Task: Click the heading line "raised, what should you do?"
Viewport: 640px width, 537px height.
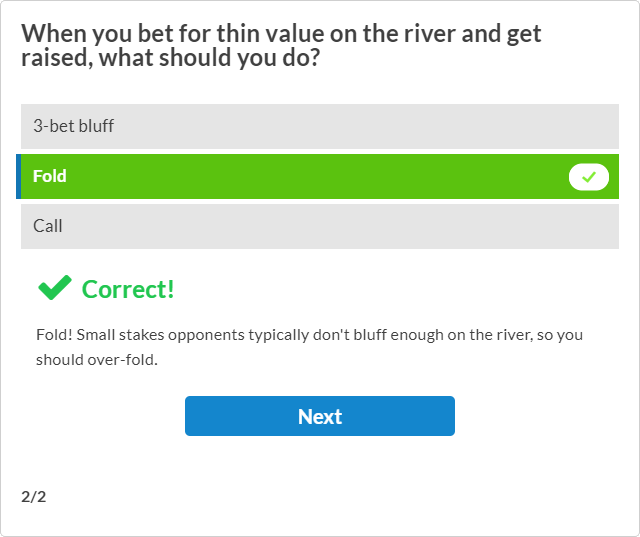Action: tap(170, 59)
